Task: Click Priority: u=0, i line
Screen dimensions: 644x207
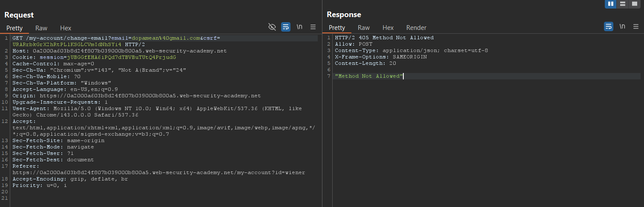Action: (x=40, y=185)
